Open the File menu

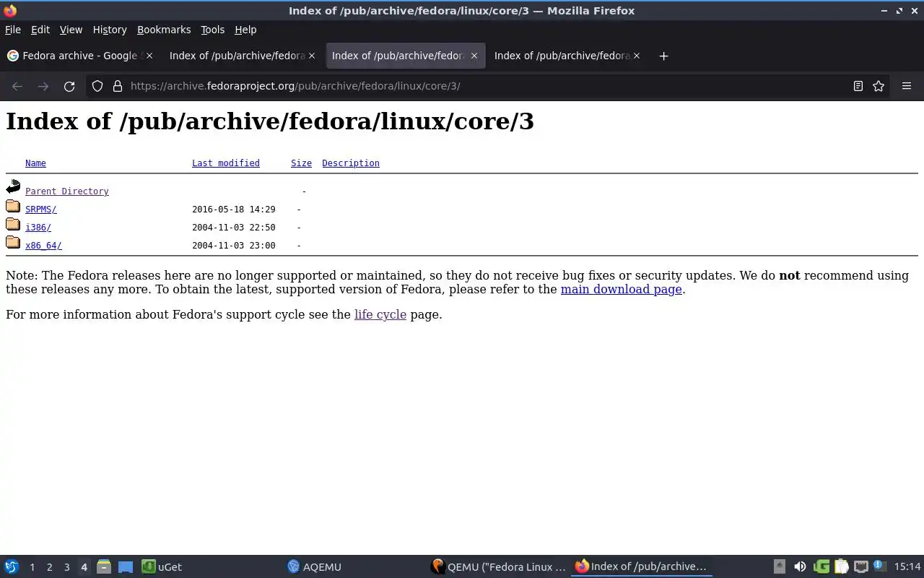click(x=13, y=30)
